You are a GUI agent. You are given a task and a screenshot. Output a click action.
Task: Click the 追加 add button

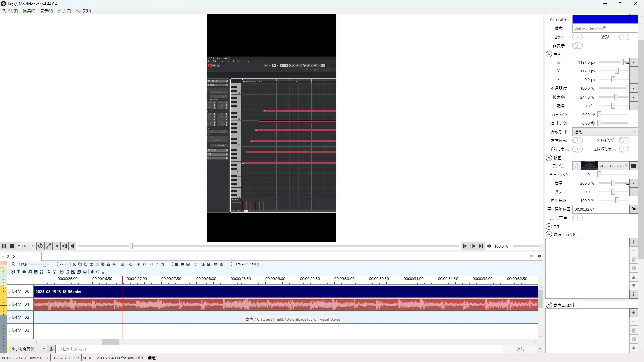pyautogui.click(x=520, y=349)
